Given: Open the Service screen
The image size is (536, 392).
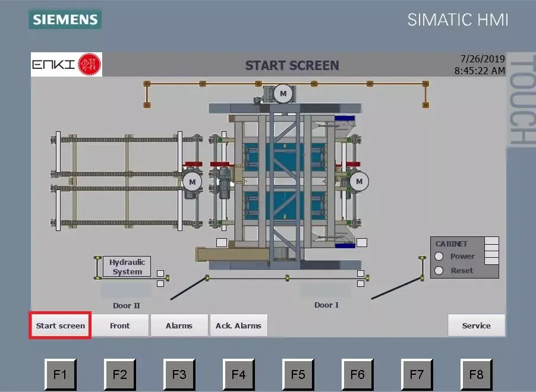Looking at the screenshot, I should (476, 325).
